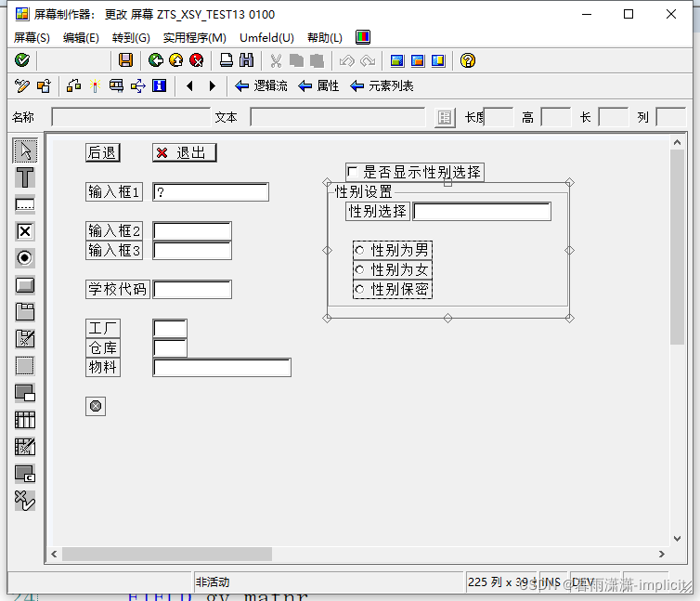Viewport: 700px width, 601px height.
Task: Activate the screen with the matchstick icon
Action: point(95,85)
